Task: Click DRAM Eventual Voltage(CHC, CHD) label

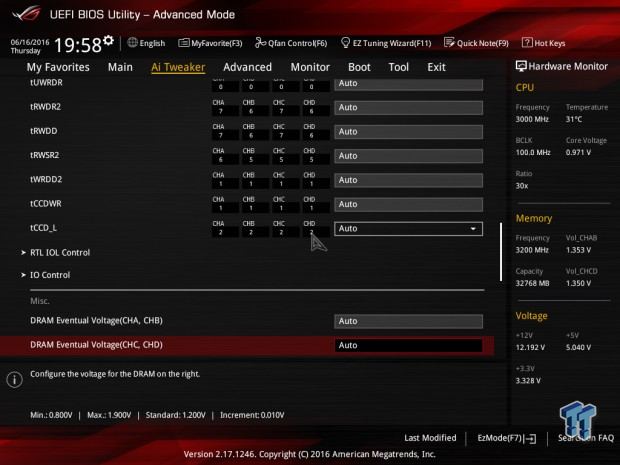Action: (96, 345)
